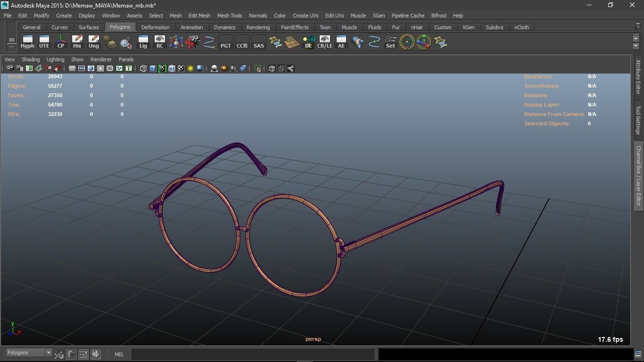Click the boot-shaped sculpt shelf icon
Viewport: 644px width, 362px height.
coord(358,42)
